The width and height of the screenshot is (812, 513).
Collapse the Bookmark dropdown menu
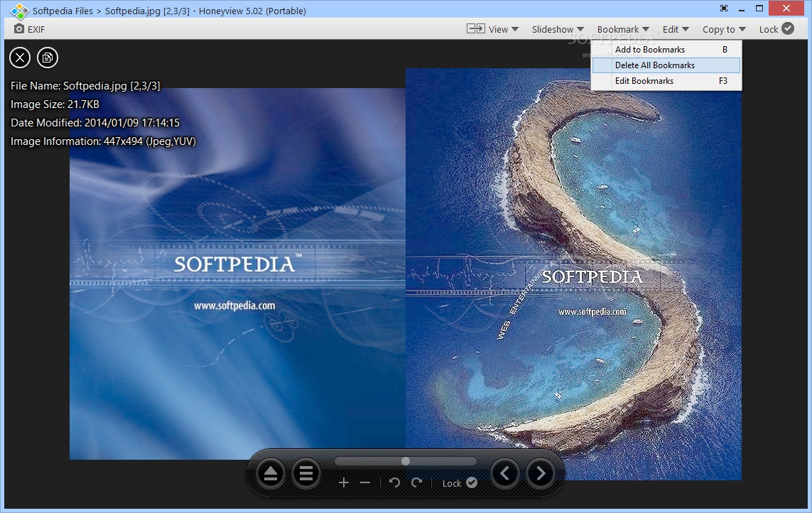pos(623,29)
